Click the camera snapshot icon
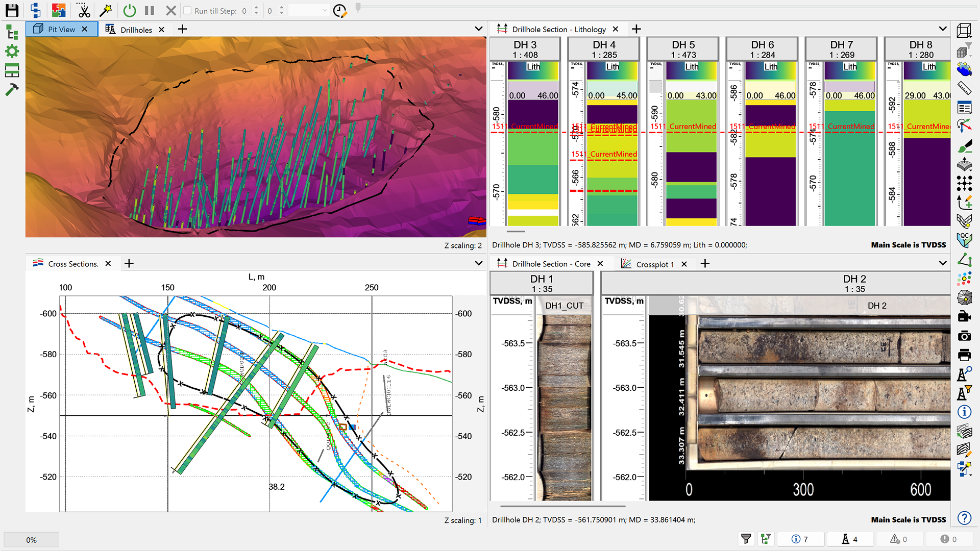This screenshot has width=980, height=551. pos(964,336)
